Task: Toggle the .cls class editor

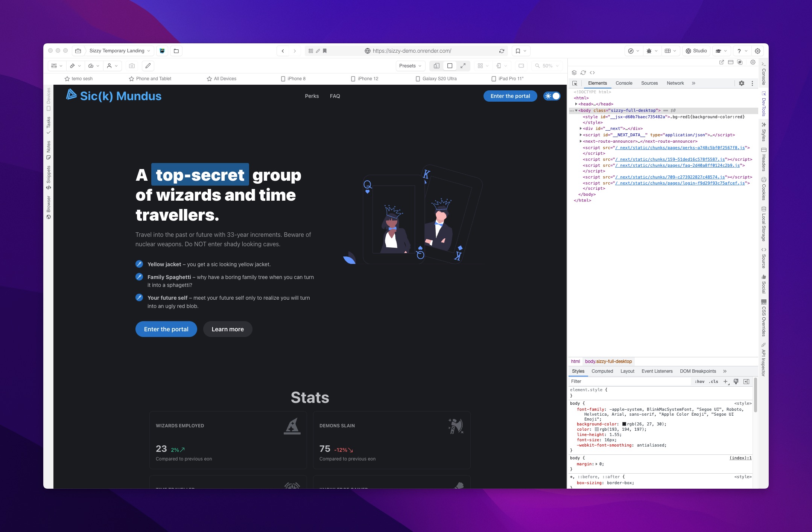Action: tap(713, 381)
